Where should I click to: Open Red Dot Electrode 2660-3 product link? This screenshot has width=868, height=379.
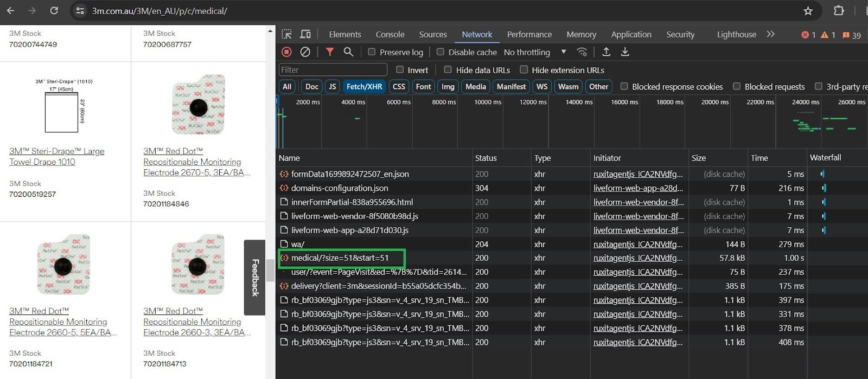click(x=197, y=322)
